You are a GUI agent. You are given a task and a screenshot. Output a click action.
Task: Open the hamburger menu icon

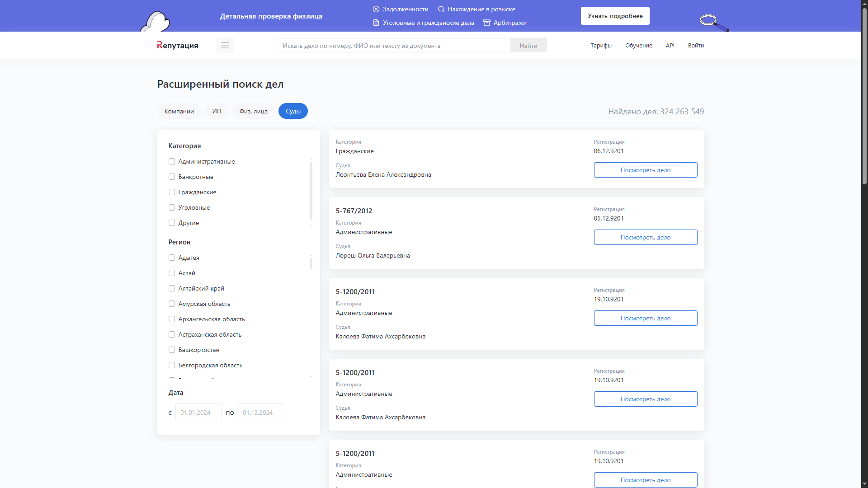point(225,45)
